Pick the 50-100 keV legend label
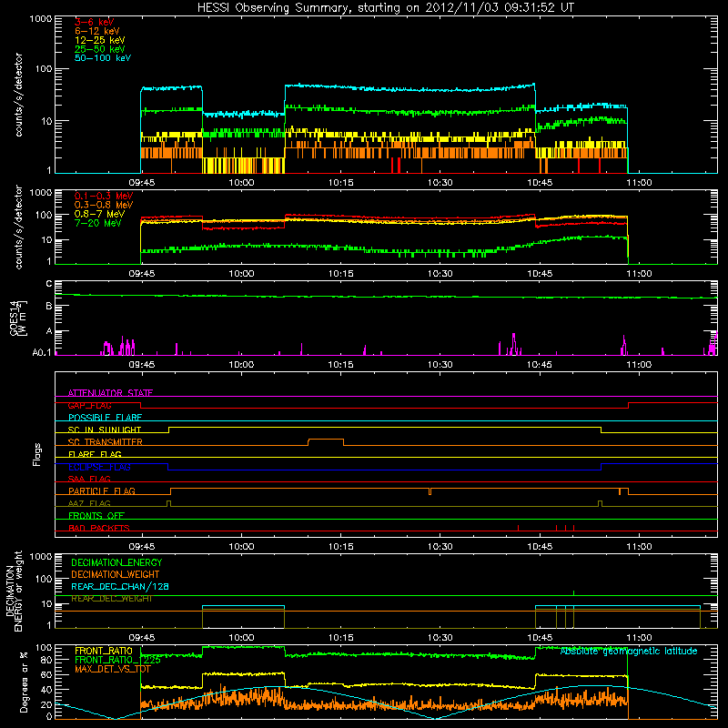The width and height of the screenshot is (728, 728). click(103, 58)
